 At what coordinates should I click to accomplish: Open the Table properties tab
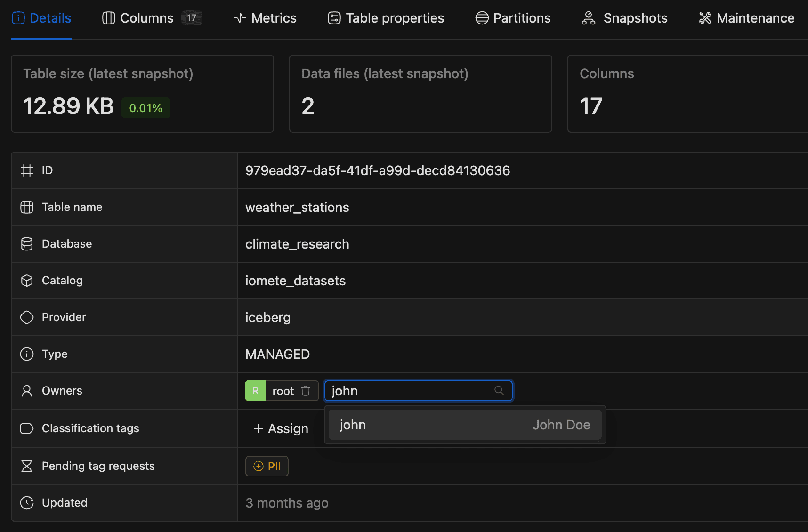point(386,18)
